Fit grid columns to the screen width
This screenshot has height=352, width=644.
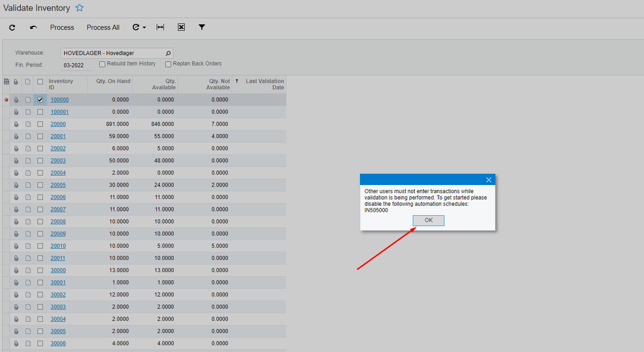pyautogui.click(x=160, y=27)
